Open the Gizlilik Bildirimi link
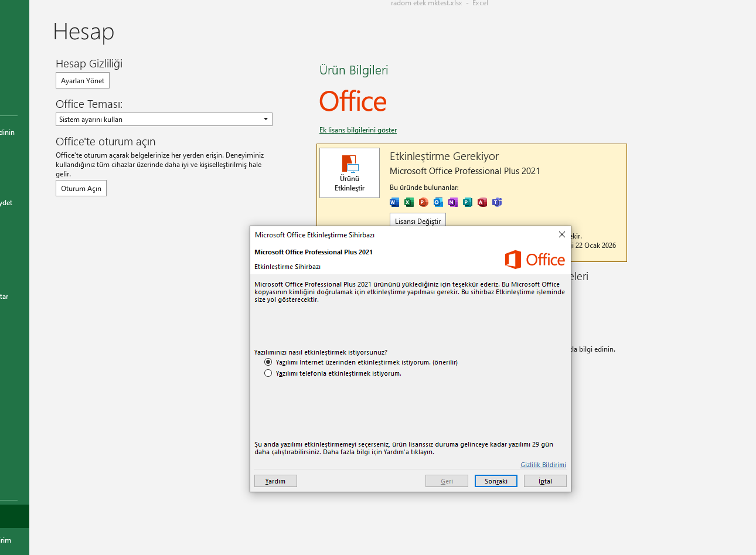This screenshot has height=555, width=756. coord(543,465)
